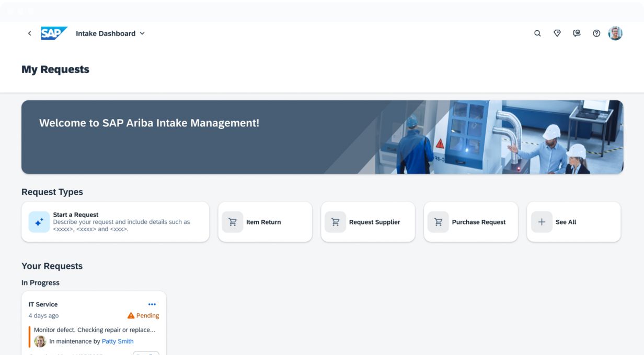Open the feedback chat smiley icon
Screen dimensions: 644x355
point(577,33)
